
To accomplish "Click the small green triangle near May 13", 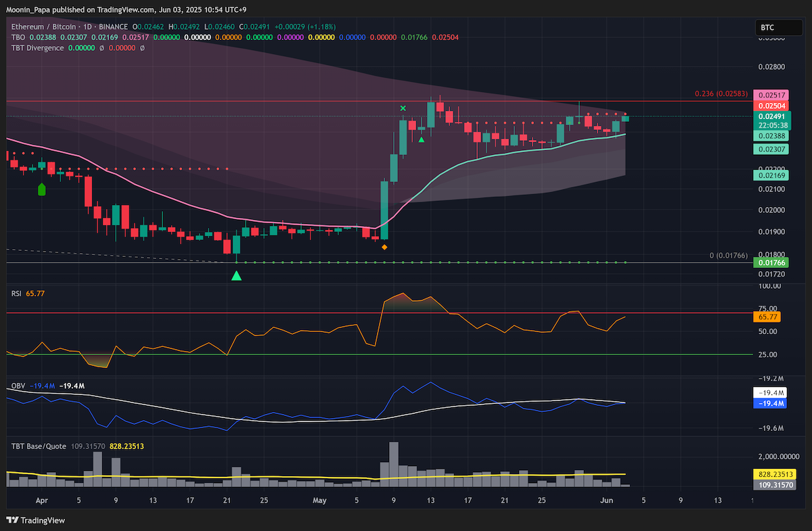I will pyautogui.click(x=422, y=139).
